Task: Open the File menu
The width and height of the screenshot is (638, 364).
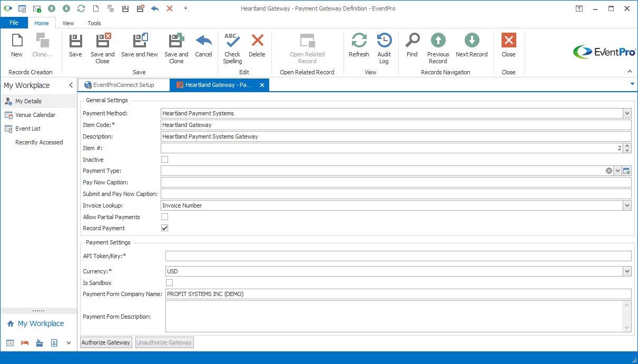Action: [14, 23]
